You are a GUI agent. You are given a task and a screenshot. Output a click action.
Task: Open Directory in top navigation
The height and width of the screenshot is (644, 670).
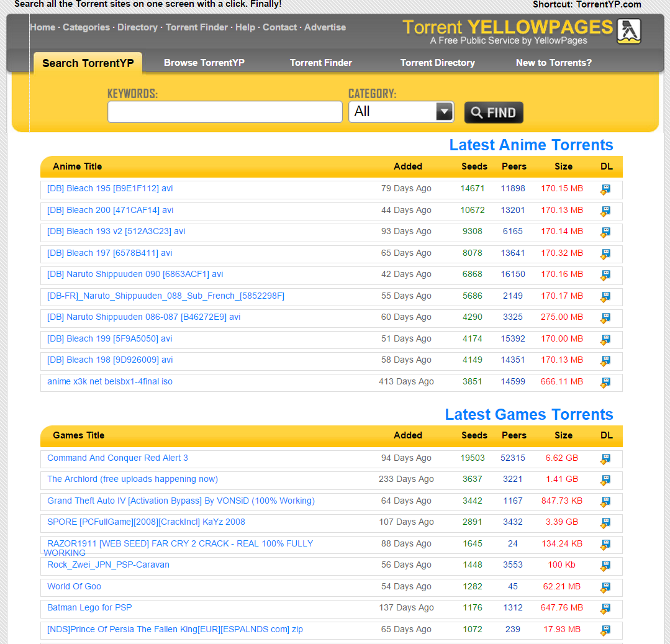[138, 27]
